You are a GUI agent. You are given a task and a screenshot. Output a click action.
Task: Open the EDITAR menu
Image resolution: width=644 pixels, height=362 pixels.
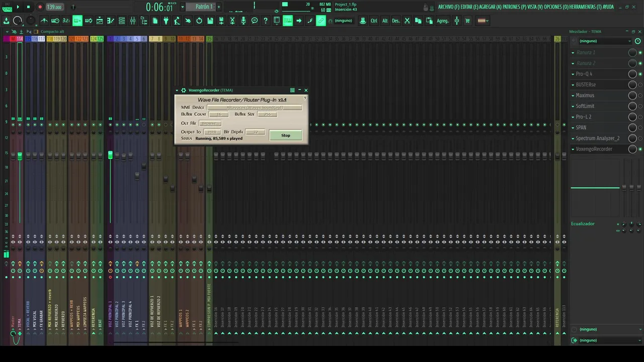click(469, 7)
